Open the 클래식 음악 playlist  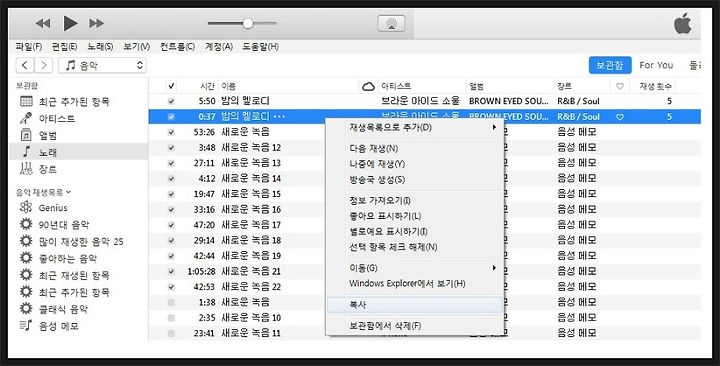[x=63, y=309]
